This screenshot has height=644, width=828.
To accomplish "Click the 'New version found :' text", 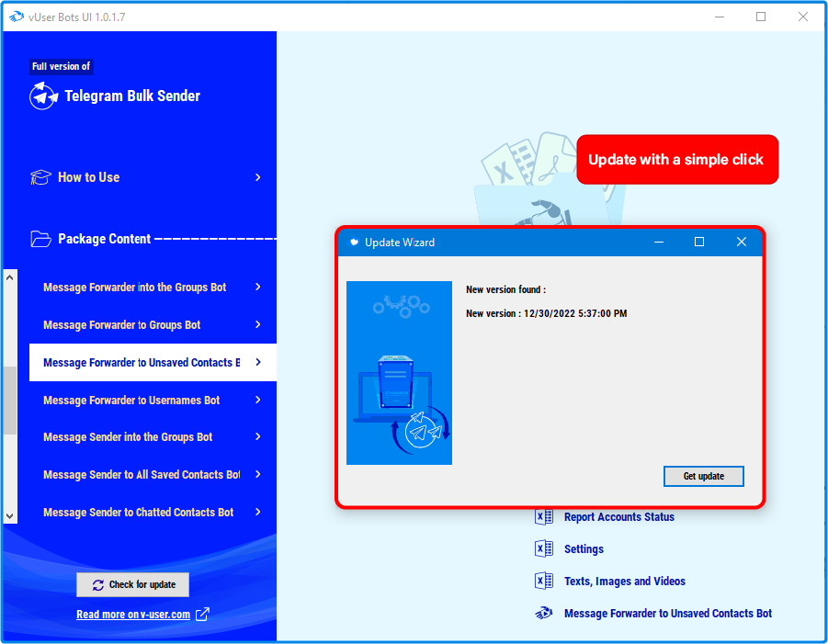I will click(x=505, y=289).
